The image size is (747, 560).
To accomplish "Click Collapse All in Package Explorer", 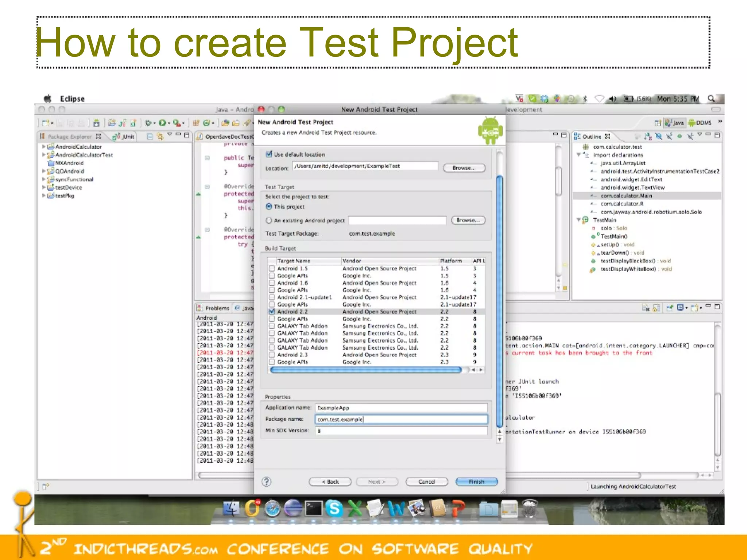I will tap(150, 136).
